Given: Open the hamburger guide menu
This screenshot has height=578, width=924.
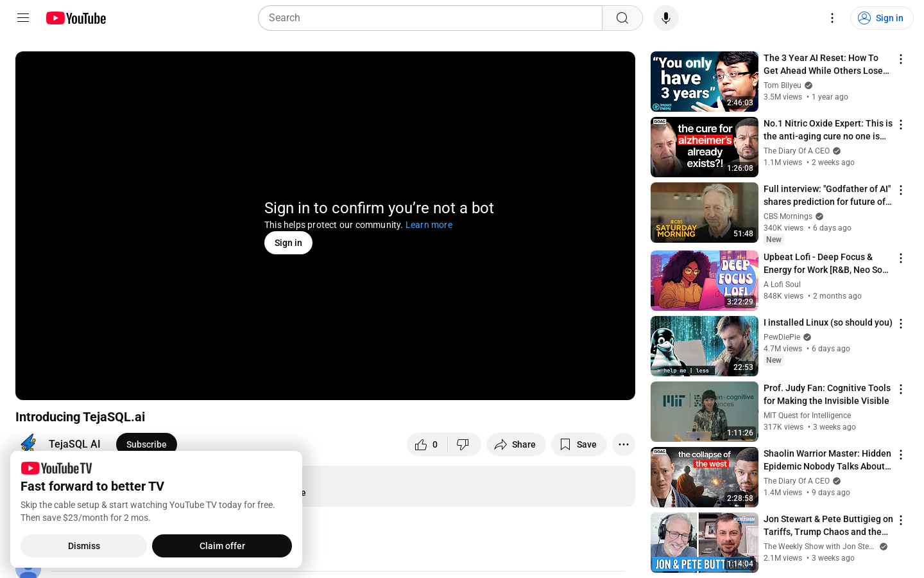Looking at the screenshot, I should [x=23, y=18].
